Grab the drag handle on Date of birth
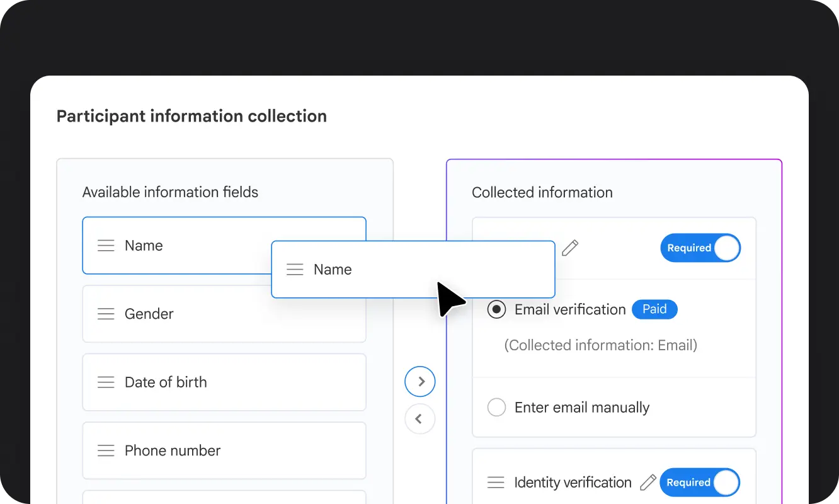This screenshot has height=504, width=839. click(x=106, y=382)
